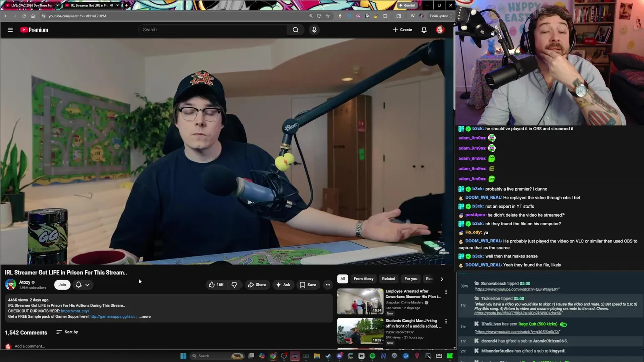Open File Explorer from the taskbar

coord(317,356)
